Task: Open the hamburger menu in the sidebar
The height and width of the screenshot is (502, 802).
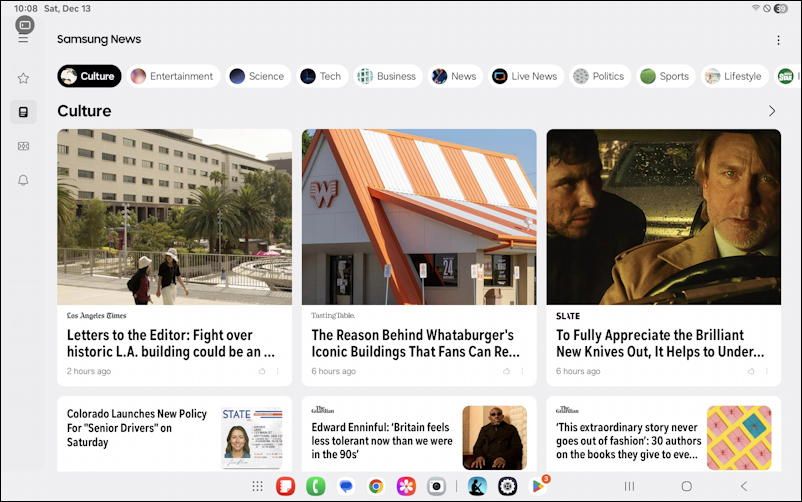Action: point(24,39)
